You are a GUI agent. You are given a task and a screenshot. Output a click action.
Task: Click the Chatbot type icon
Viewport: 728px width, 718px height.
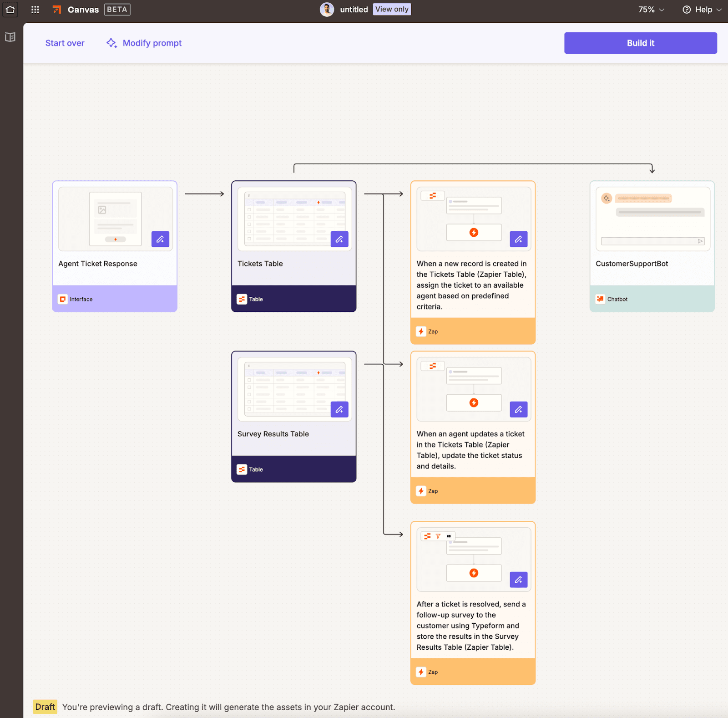coord(601,299)
